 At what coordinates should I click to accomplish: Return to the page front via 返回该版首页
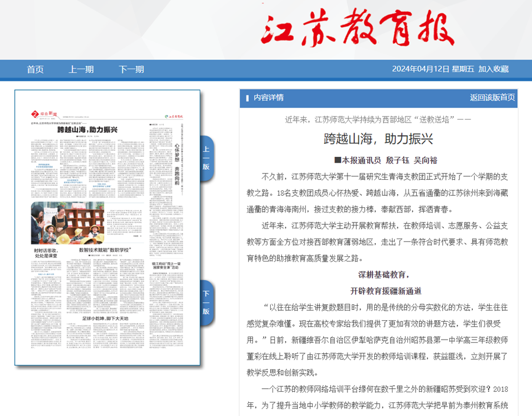(492, 98)
